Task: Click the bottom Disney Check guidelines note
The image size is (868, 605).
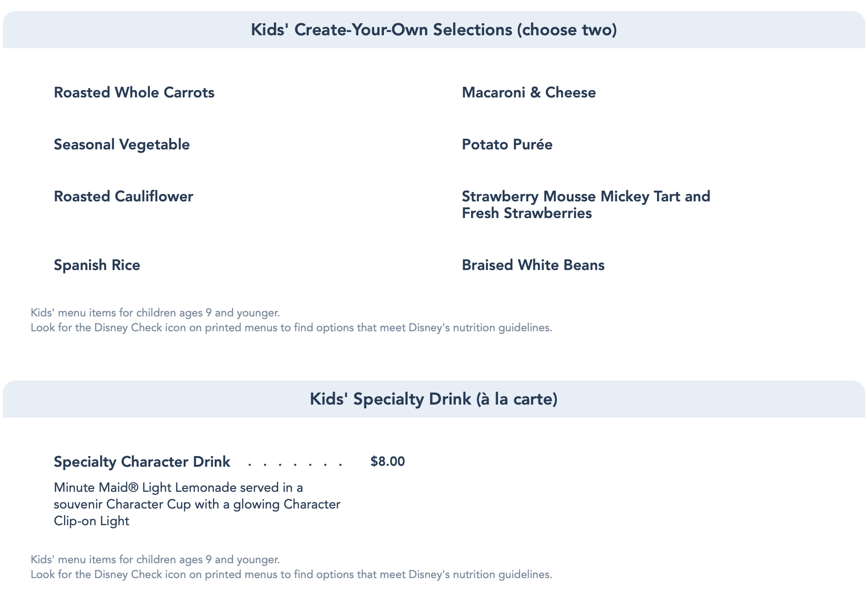Action: click(291, 575)
